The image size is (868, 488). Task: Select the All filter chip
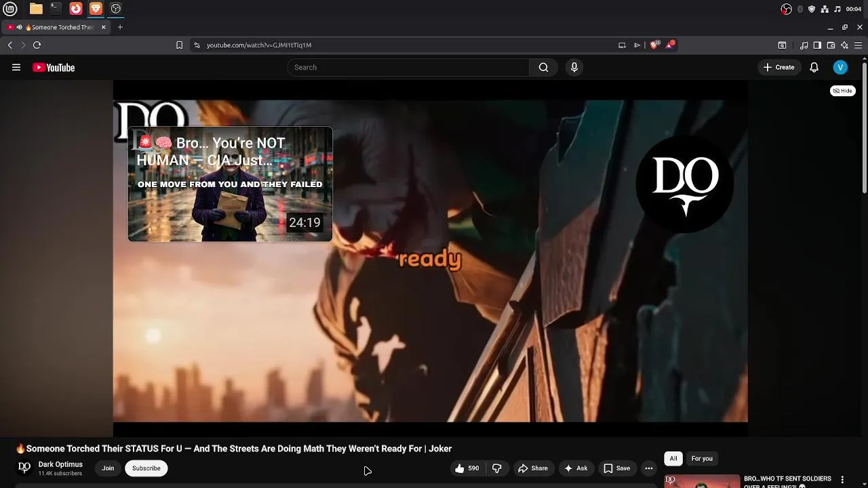(673, 459)
